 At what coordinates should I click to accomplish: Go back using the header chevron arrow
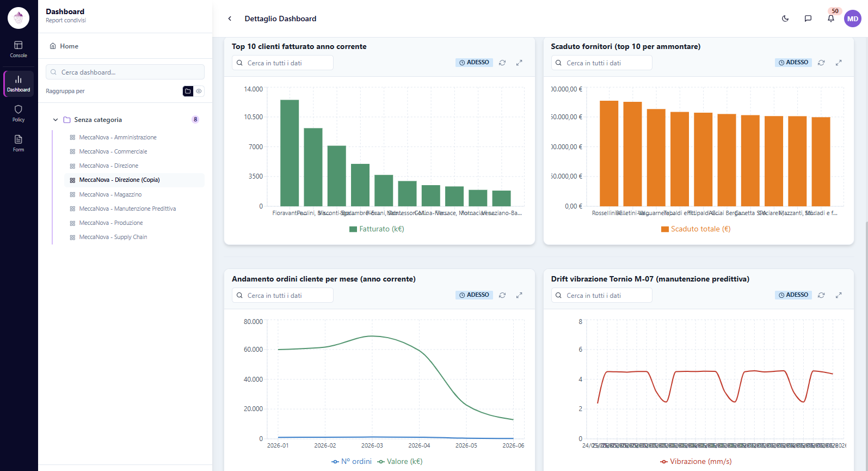coord(230,19)
